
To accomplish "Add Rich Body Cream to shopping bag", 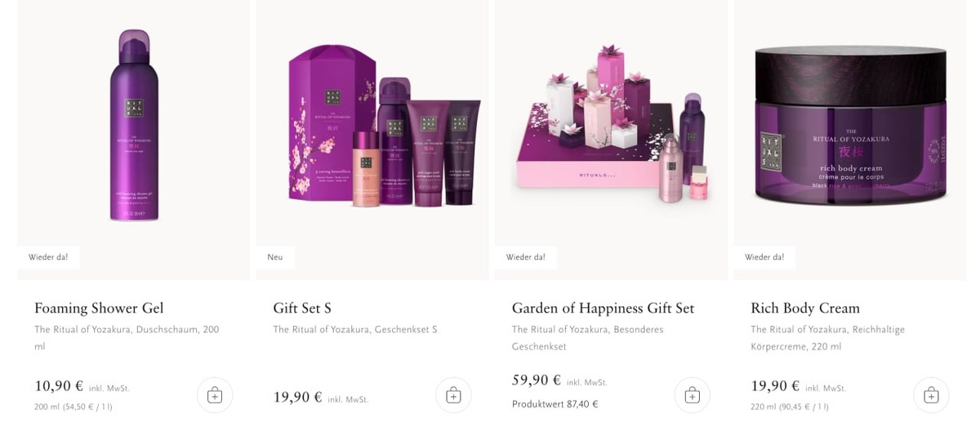I will point(931,395).
